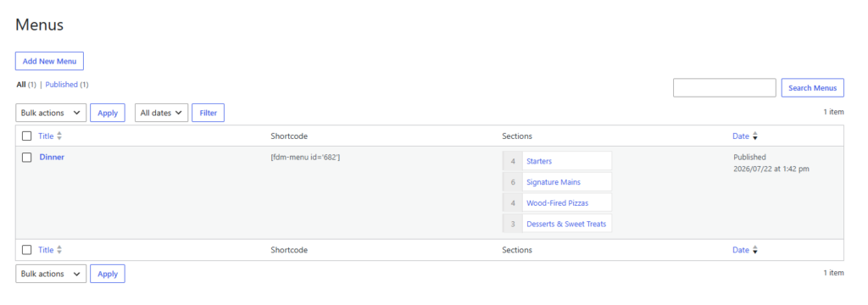
Task: Sort by Date in footer row
Action: click(x=741, y=250)
